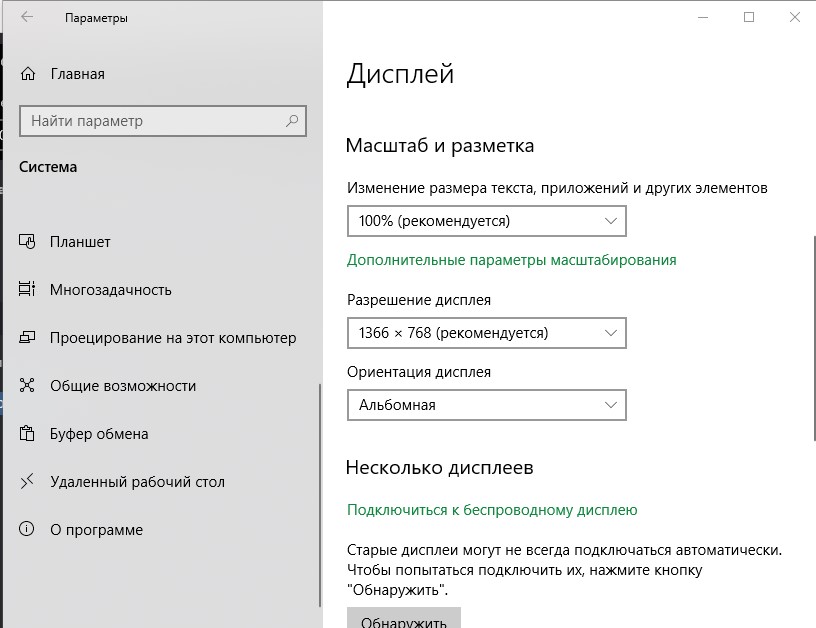Screen dimensions: 816x628
Task: Click the Удаленный рабочий стол icon
Action: point(27,481)
